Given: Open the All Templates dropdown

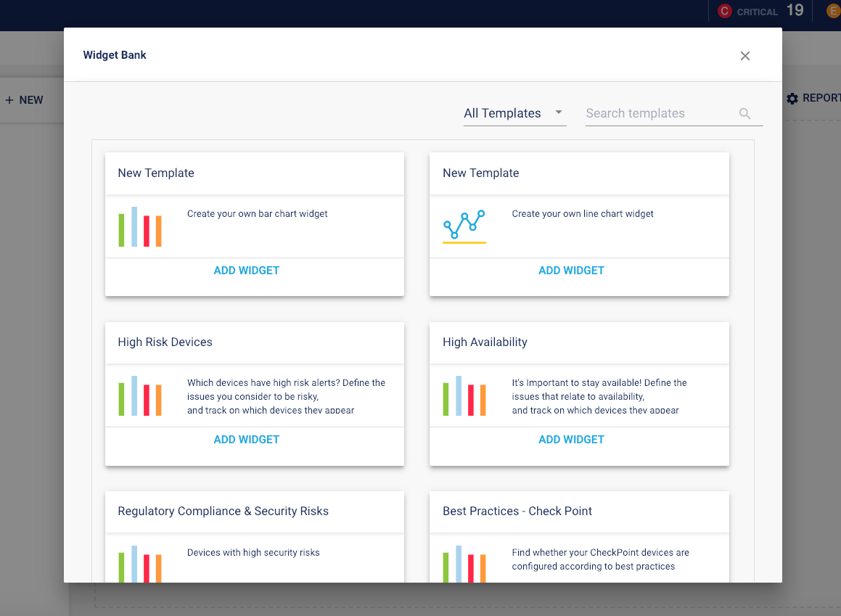Looking at the screenshot, I should coord(515,113).
